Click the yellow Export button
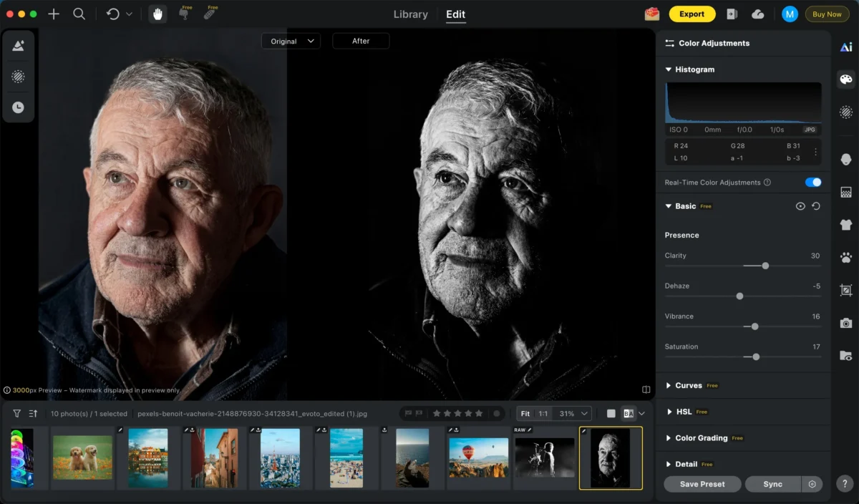Viewport: 859px width, 504px height. 691,14
